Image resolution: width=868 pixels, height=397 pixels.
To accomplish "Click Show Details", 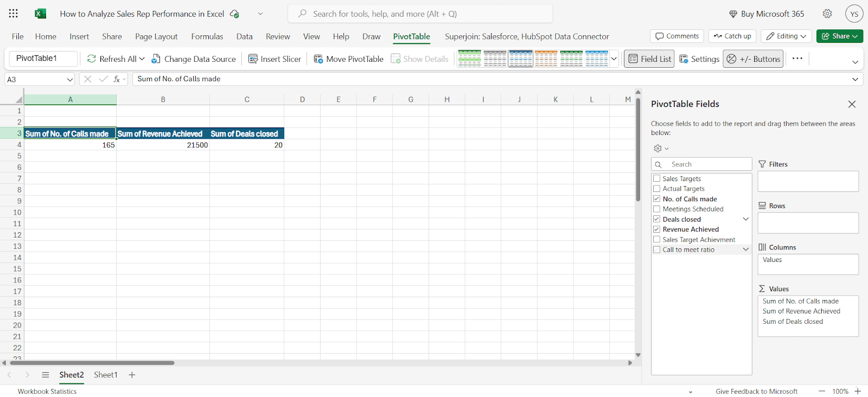I will click(x=420, y=59).
